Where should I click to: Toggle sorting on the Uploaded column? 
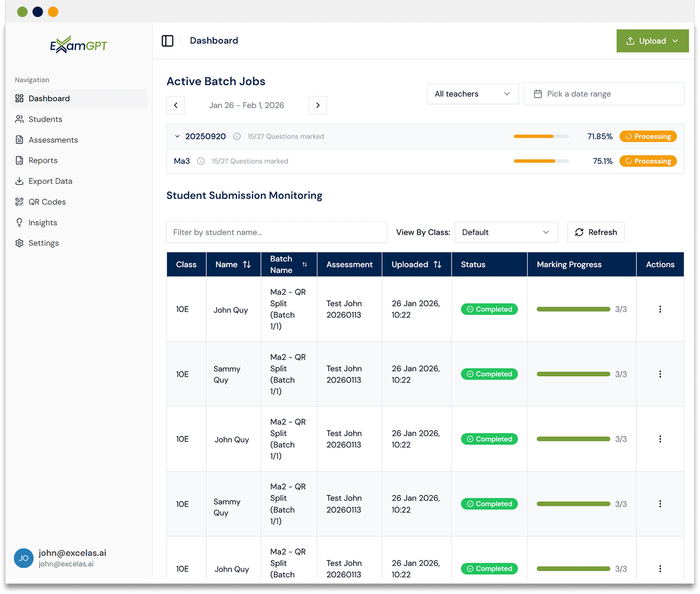[438, 264]
